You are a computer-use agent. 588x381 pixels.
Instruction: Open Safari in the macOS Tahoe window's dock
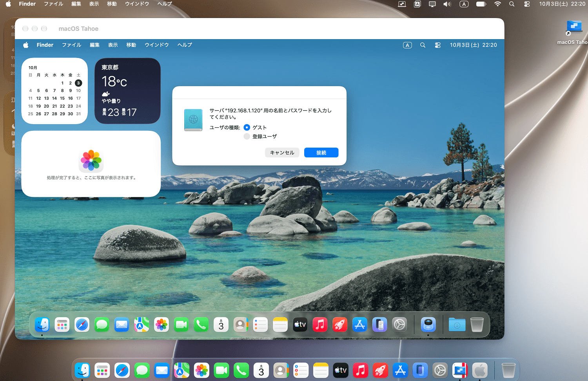[82, 325]
